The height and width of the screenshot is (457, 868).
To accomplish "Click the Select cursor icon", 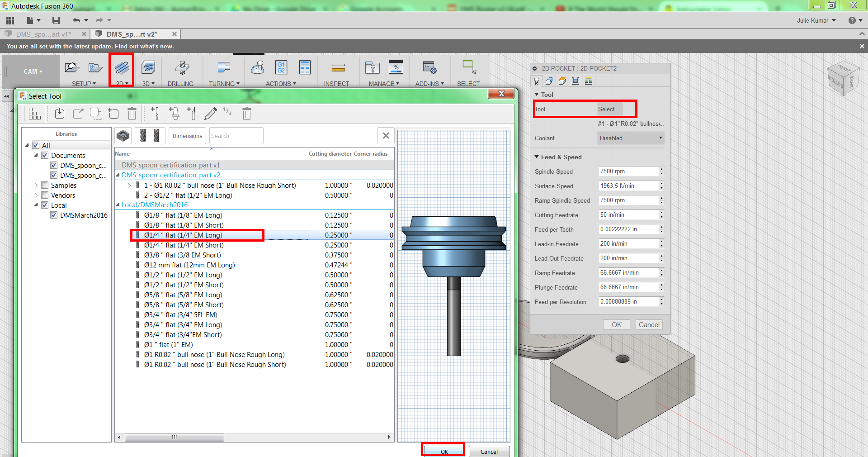I will coord(469,67).
